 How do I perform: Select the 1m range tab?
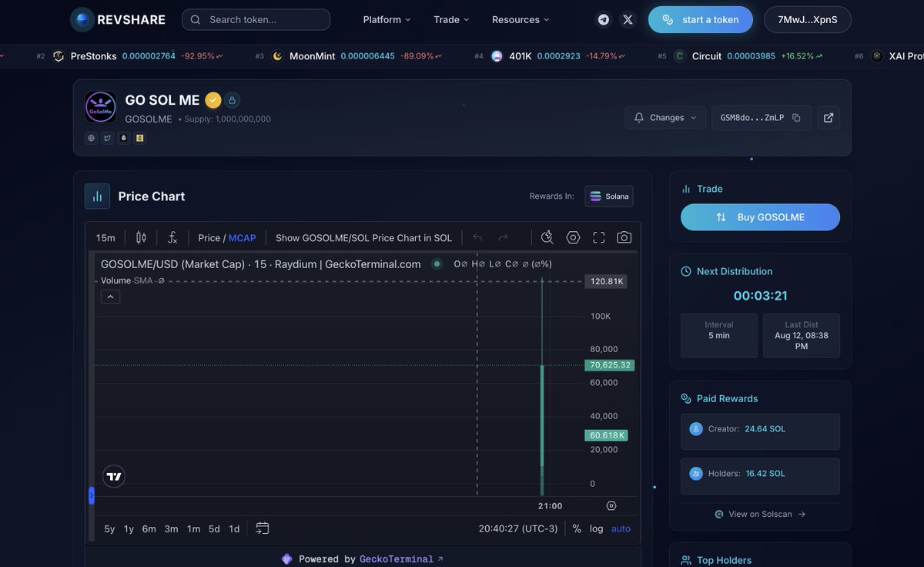193,528
